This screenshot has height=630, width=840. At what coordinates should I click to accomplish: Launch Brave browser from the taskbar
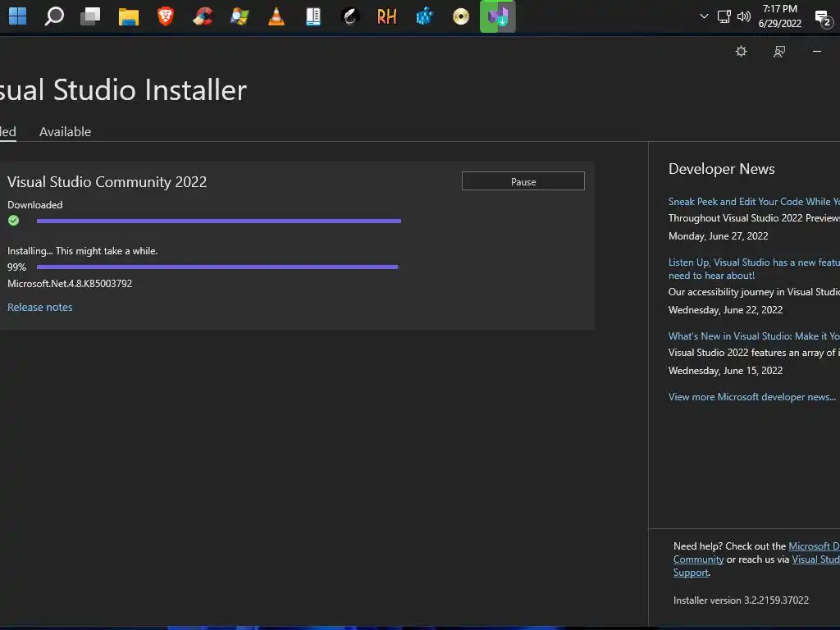166,16
